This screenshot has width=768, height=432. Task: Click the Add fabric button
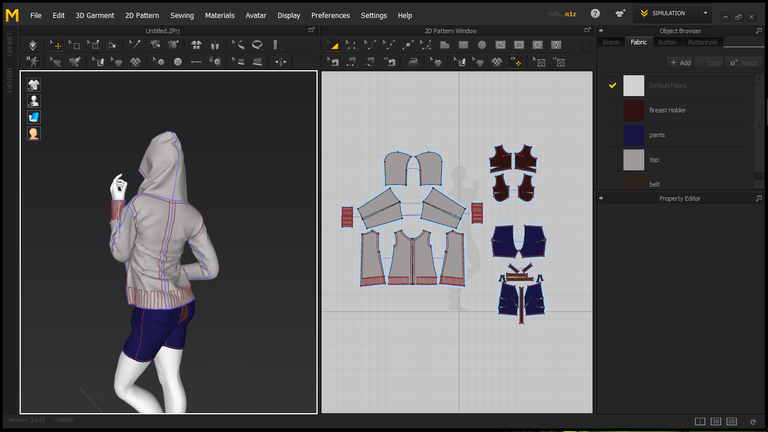click(680, 63)
